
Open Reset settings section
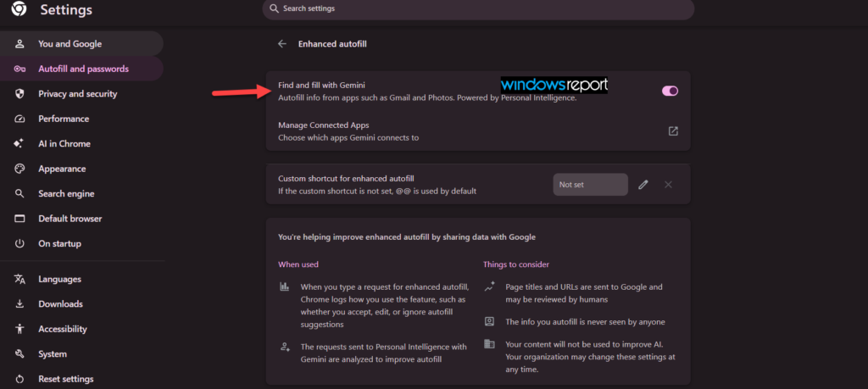pyautogui.click(x=81, y=379)
